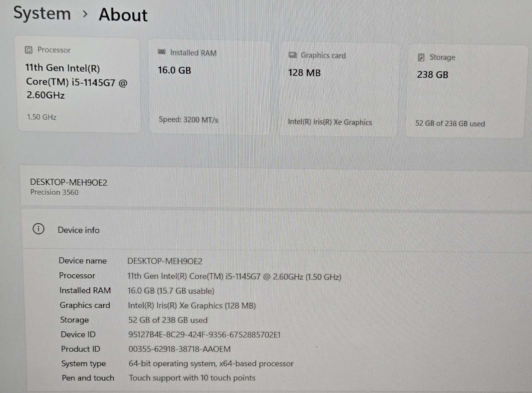This screenshot has height=393, width=532.
Task: Click the Device ID label
Action: (x=78, y=335)
